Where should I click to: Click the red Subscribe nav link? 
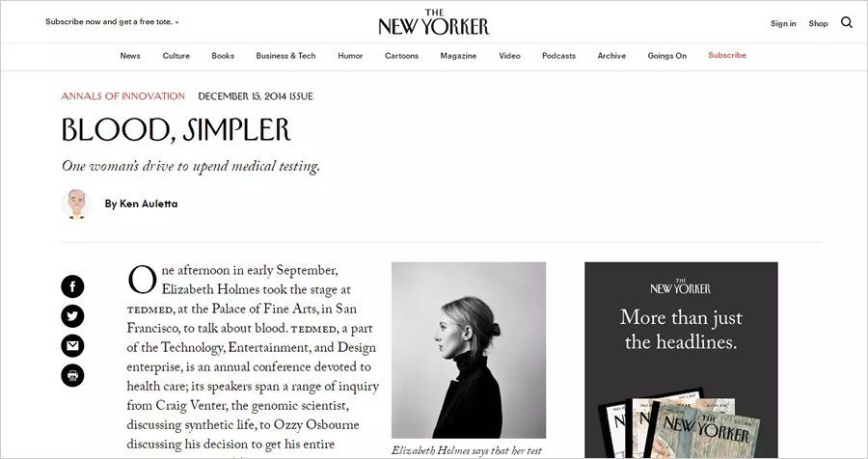pyautogui.click(x=727, y=55)
